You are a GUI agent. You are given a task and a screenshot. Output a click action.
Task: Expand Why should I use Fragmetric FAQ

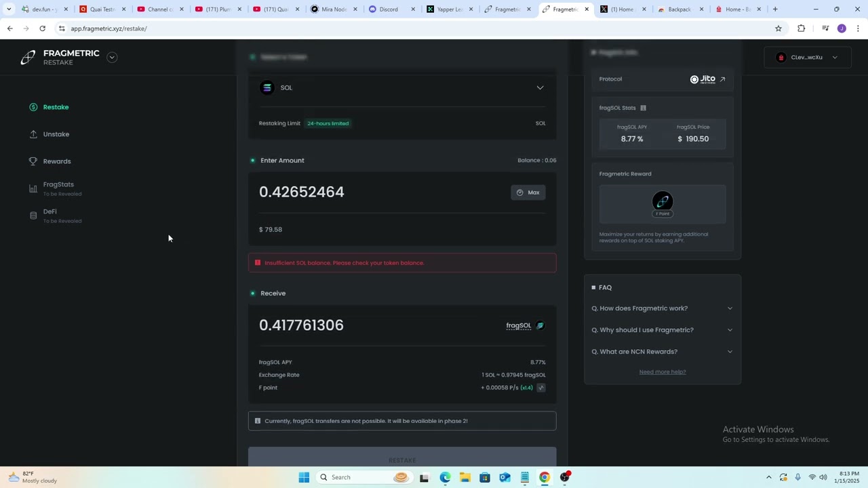(662, 330)
